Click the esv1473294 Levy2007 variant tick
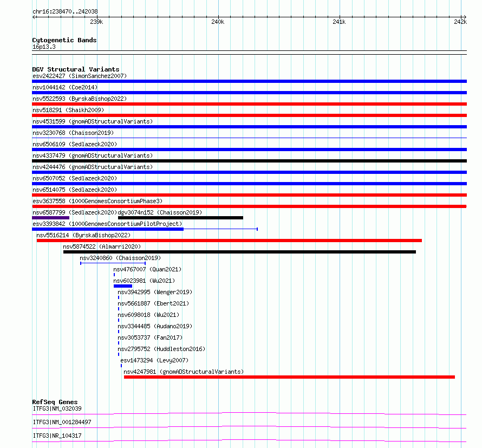The image size is (482, 448). tap(121, 366)
